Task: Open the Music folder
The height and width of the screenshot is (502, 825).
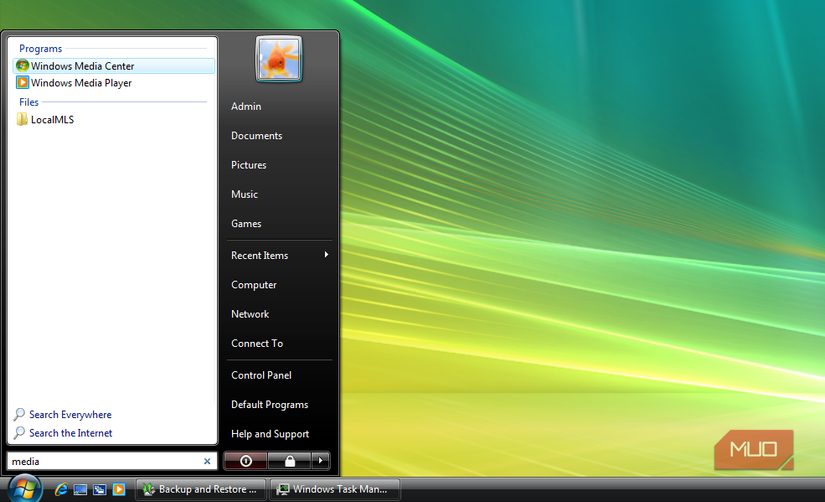Action: click(244, 194)
